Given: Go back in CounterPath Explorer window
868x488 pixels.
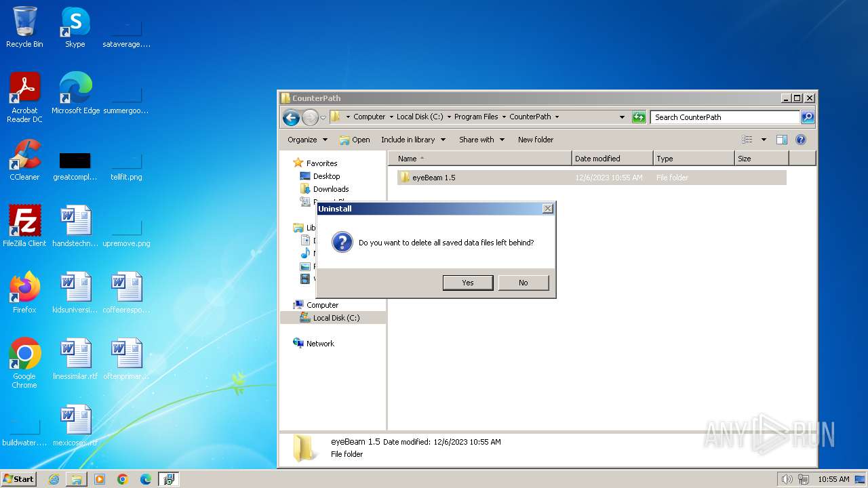Looking at the screenshot, I should pyautogui.click(x=291, y=117).
